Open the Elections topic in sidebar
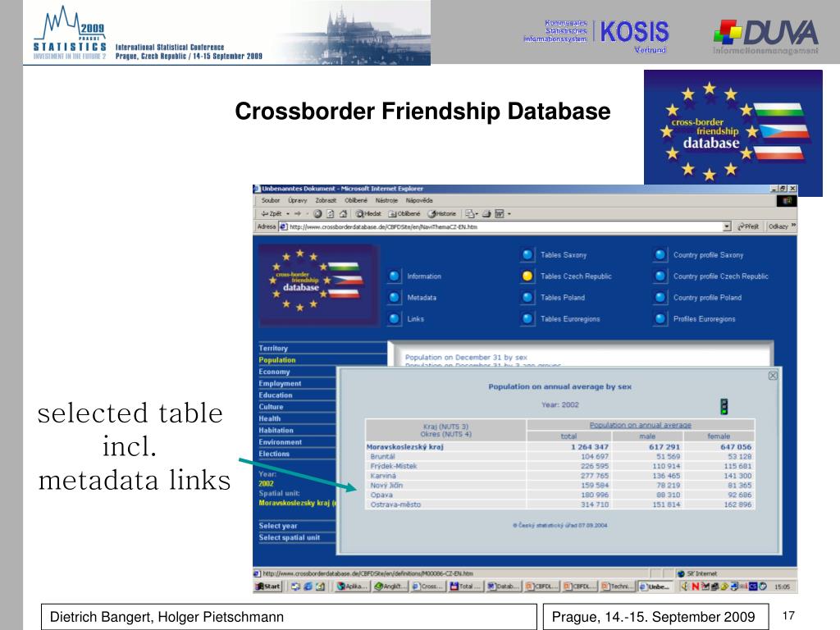 click(x=274, y=454)
